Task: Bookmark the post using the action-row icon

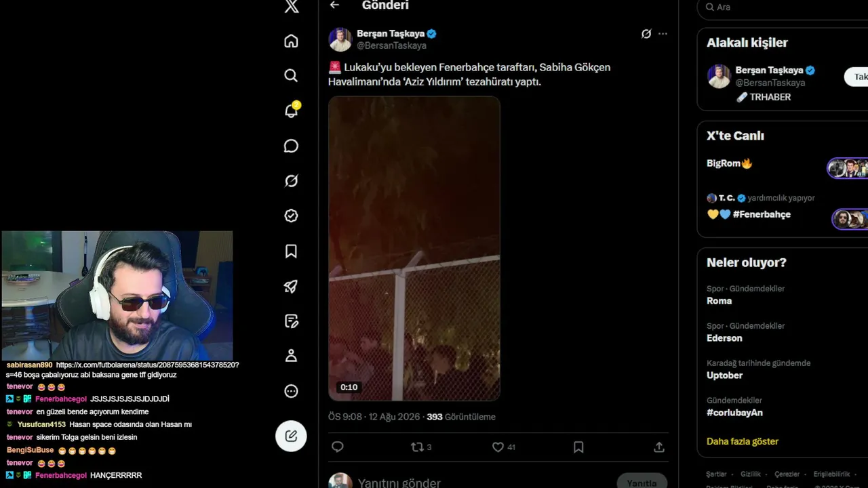Action: (578, 447)
